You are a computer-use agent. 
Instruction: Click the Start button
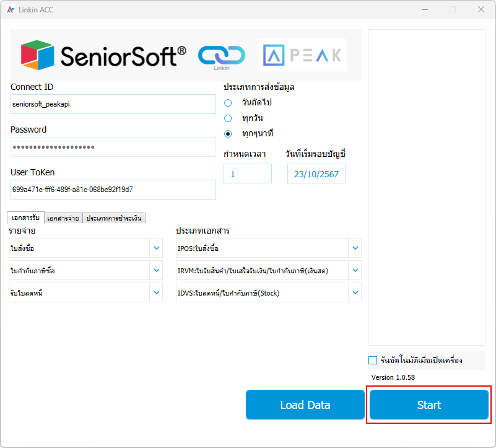point(429,405)
